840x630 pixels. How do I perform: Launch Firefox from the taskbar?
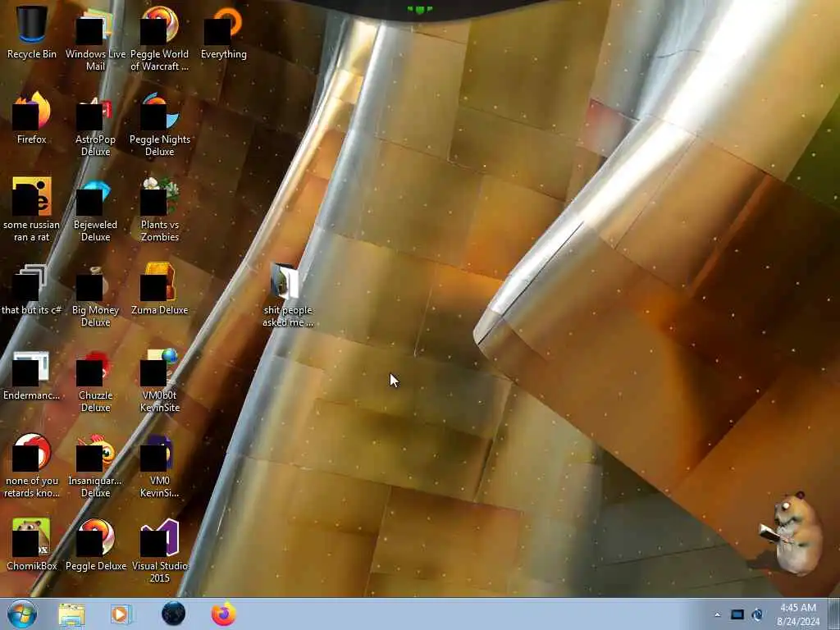pos(223,614)
